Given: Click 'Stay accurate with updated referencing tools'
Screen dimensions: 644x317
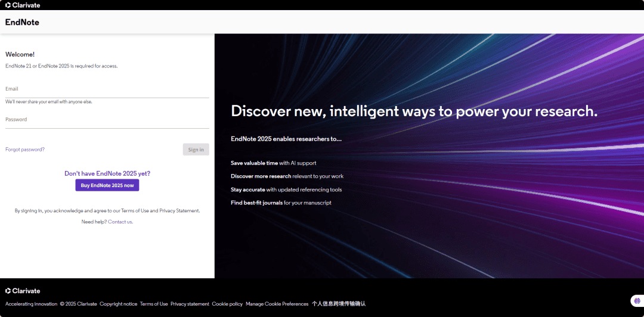Looking at the screenshot, I should click(x=286, y=189).
